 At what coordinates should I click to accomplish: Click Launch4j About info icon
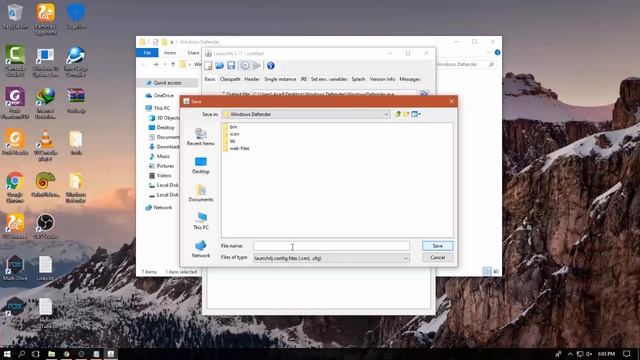[270, 65]
